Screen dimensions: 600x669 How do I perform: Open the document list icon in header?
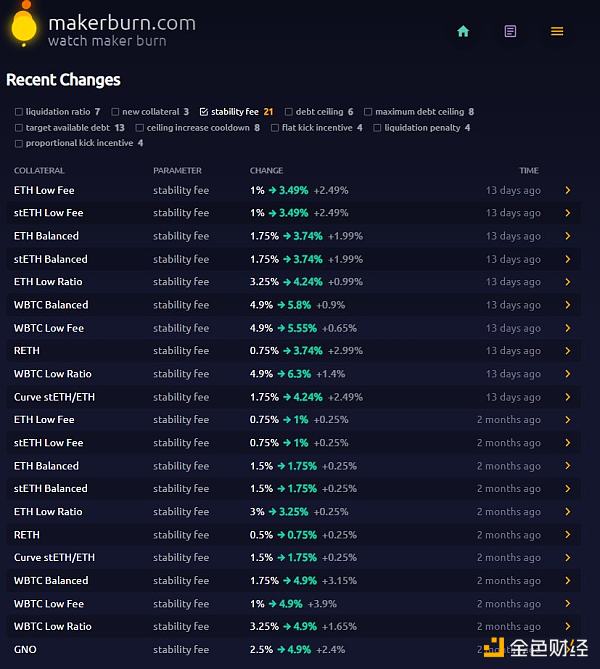click(510, 31)
